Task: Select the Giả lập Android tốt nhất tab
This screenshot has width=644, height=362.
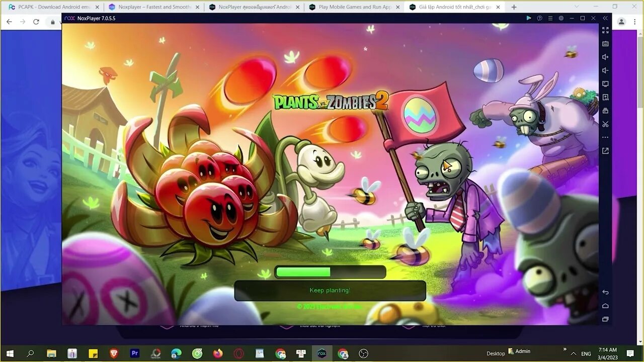Action: coord(454,7)
